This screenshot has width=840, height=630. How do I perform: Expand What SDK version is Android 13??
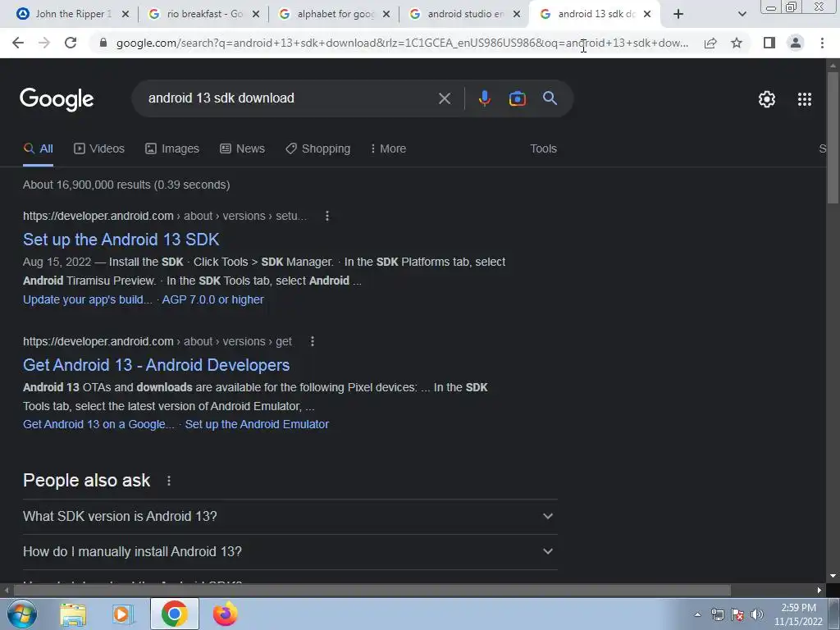[290, 517]
